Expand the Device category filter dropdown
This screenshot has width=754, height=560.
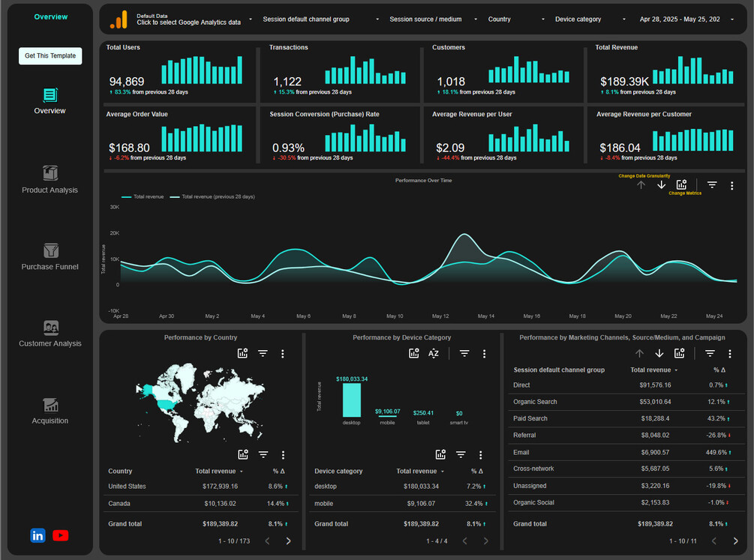pyautogui.click(x=590, y=19)
